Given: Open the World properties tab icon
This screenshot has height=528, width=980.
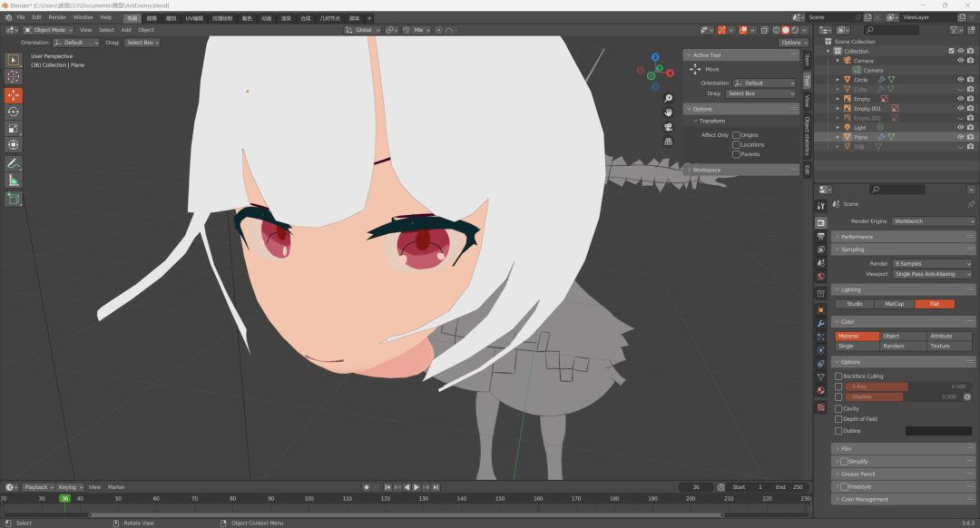Looking at the screenshot, I should (821, 277).
